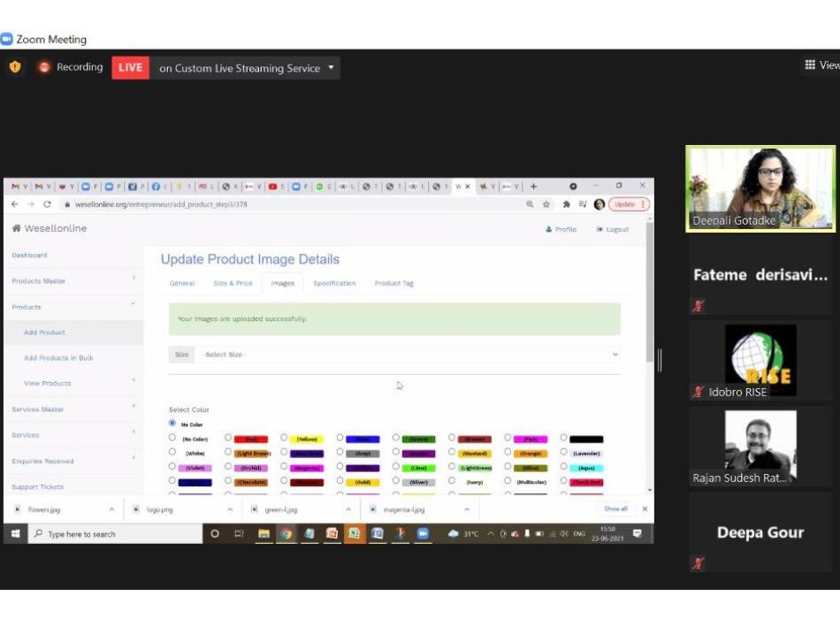This screenshot has height=619, width=840.
Task: Expand View Products submenu
Action: [73, 383]
